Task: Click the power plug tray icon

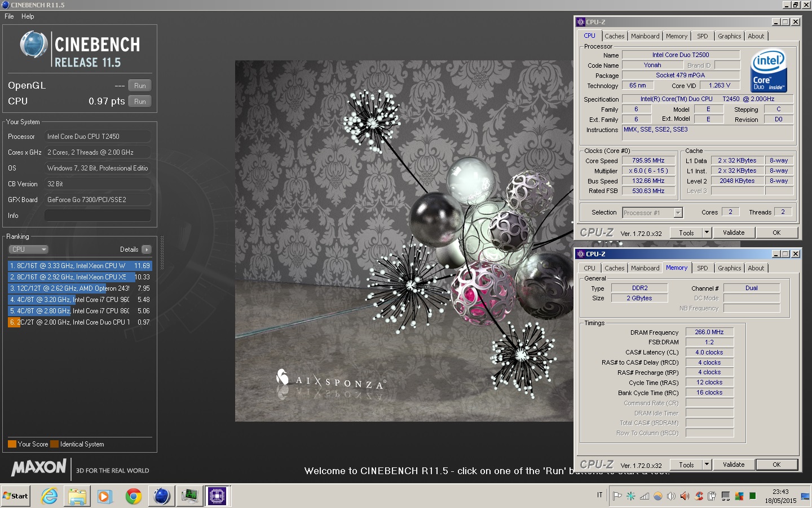Action: click(712, 496)
